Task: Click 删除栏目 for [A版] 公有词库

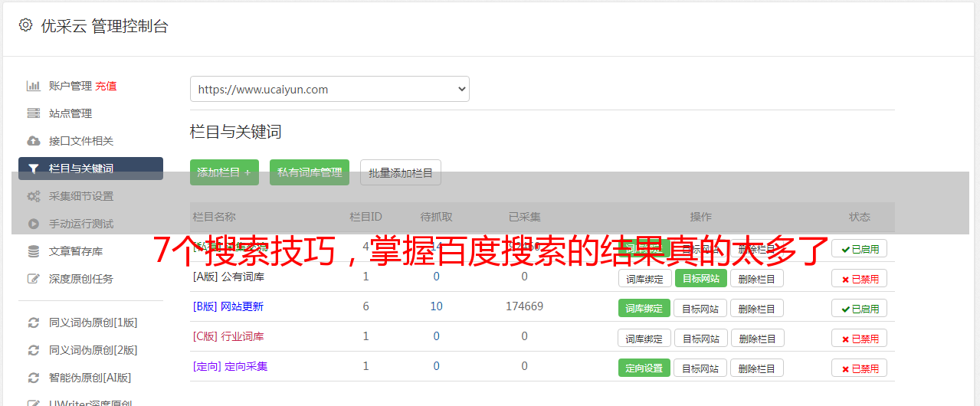Action: click(756, 278)
